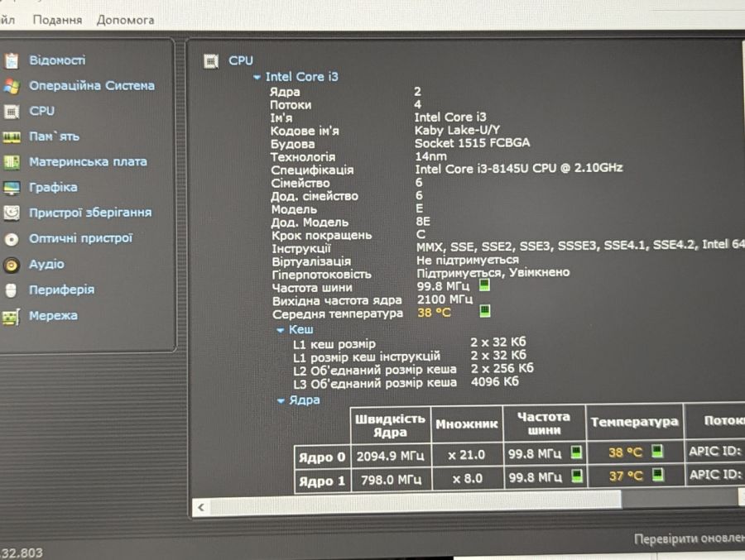Viewport: 745px width, 560px height.
Task: Click the x 21.0 multiplier cell
Action: [x=467, y=455]
